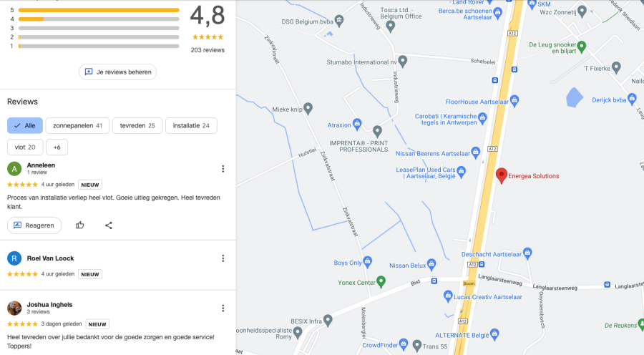Select the Deschacht Aartselaar marker
Screen dimensions: 644x355
527,253
